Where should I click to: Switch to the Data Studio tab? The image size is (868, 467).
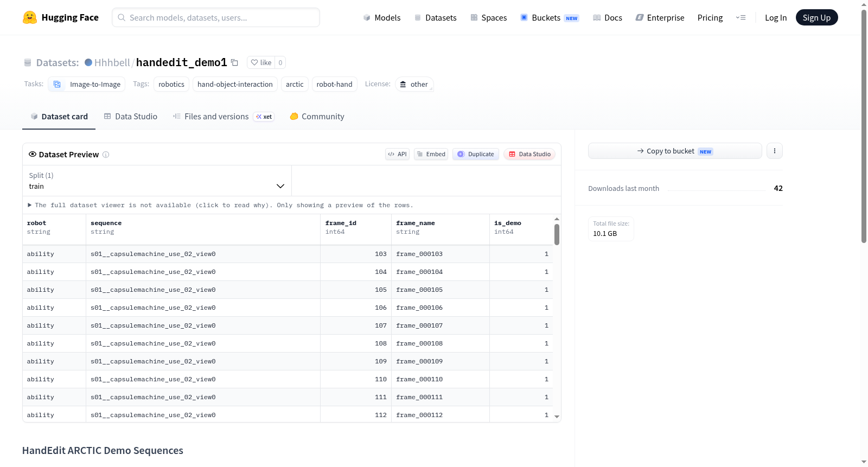tap(131, 117)
